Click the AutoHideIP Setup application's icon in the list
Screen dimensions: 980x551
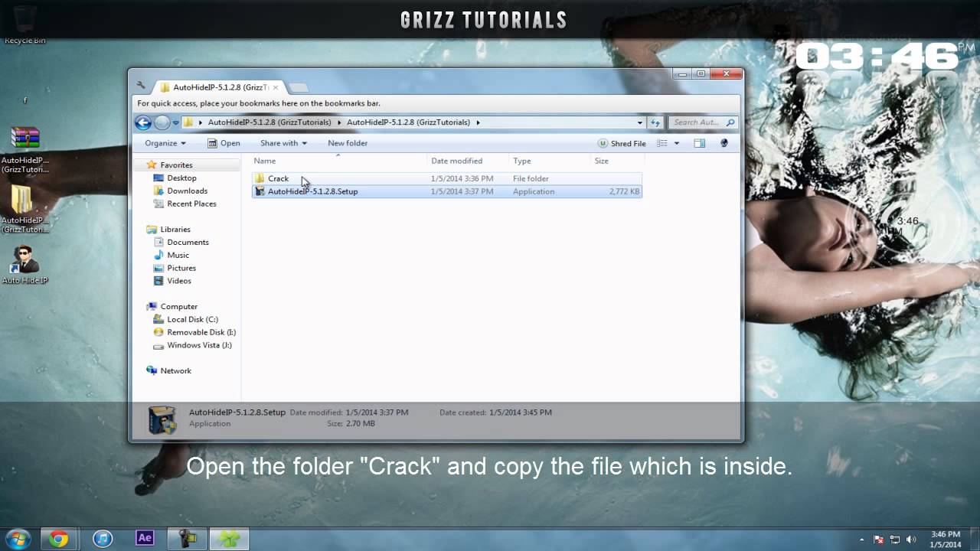click(x=260, y=191)
